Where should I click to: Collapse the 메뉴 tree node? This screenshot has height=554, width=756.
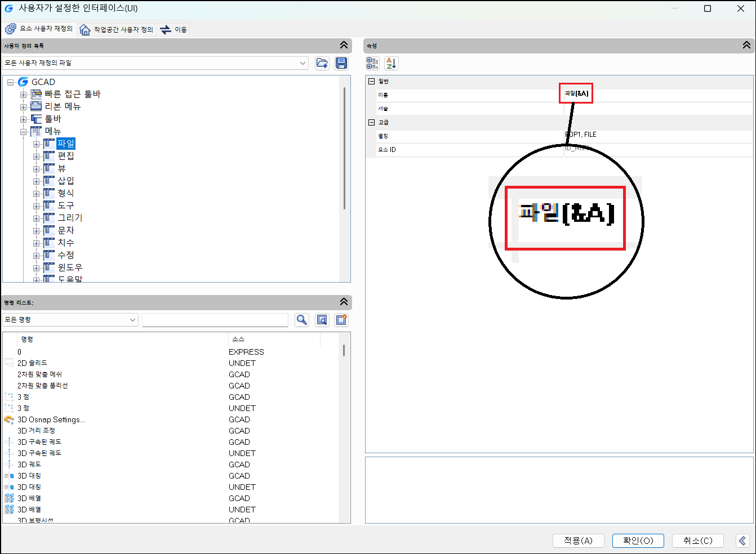[23, 132]
